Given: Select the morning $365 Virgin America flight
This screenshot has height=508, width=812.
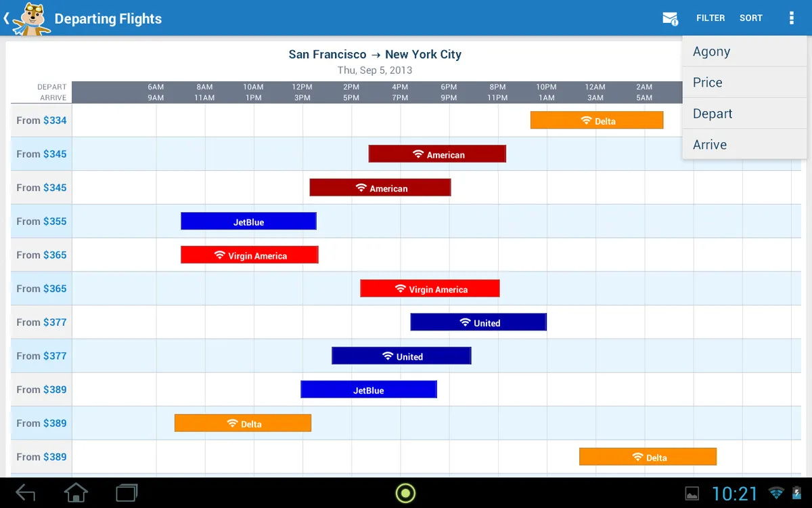Looking at the screenshot, I should pyautogui.click(x=250, y=255).
